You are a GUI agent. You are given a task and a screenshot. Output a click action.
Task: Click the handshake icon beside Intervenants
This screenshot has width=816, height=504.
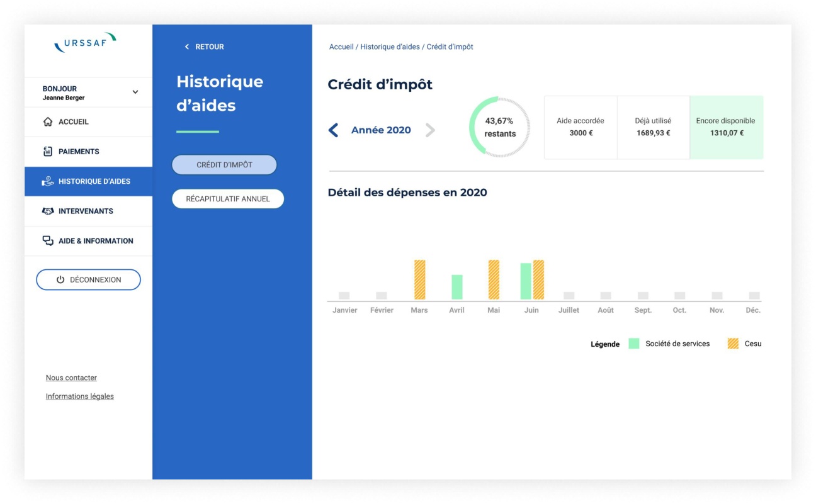[48, 211]
